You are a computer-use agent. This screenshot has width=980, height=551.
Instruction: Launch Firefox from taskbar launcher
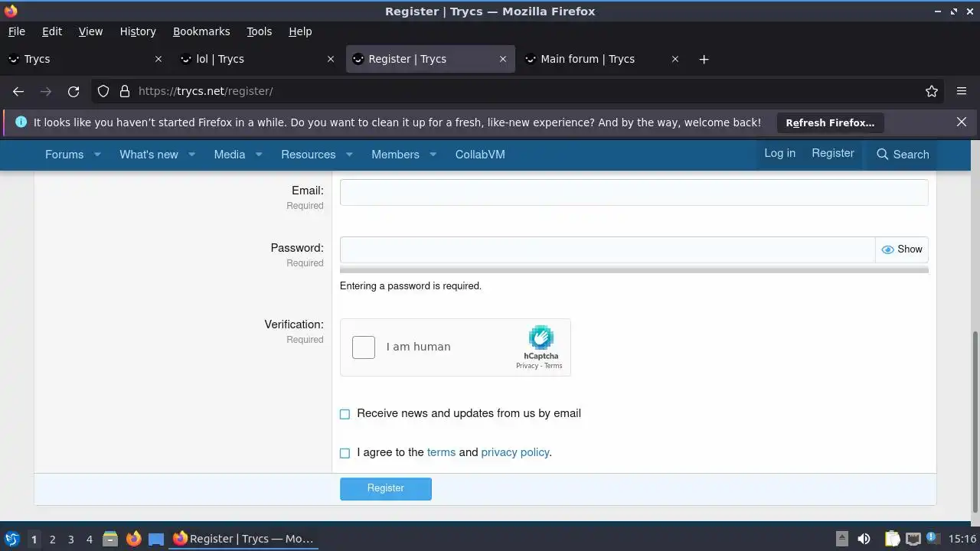[x=133, y=539]
